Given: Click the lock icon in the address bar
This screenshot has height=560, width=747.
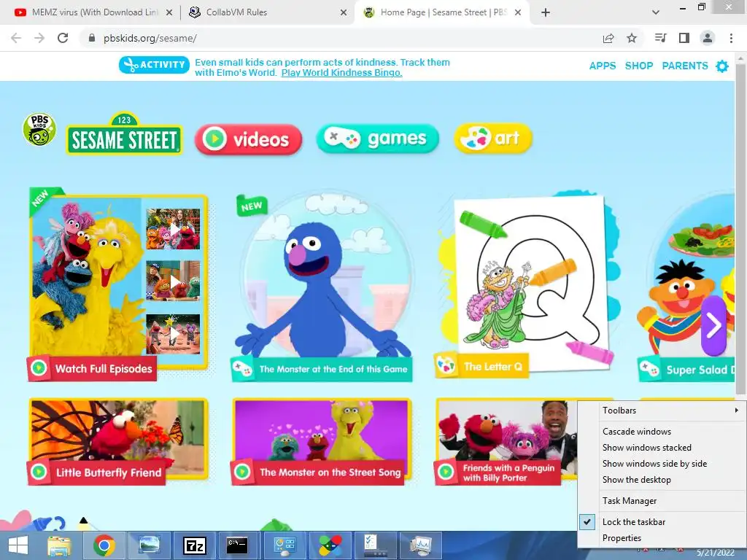Looking at the screenshot, I should [x=92, y=38].
